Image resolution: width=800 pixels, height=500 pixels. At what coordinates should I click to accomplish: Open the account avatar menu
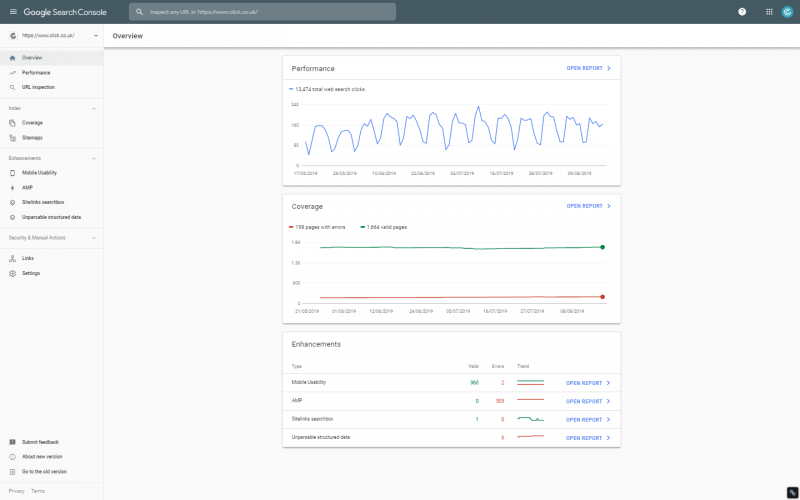787,12
